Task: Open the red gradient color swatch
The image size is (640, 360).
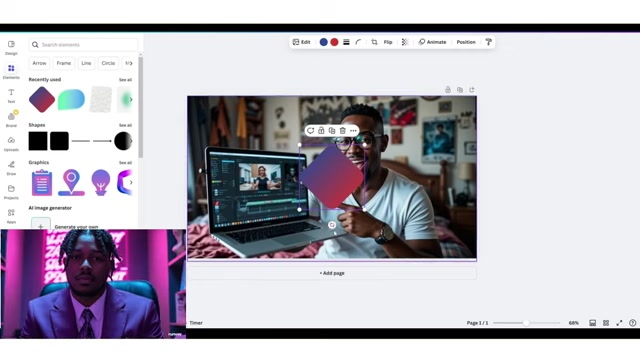Action: tap(334, 42)
